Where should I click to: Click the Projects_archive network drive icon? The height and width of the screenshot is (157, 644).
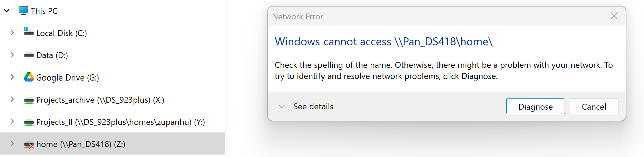29,100
